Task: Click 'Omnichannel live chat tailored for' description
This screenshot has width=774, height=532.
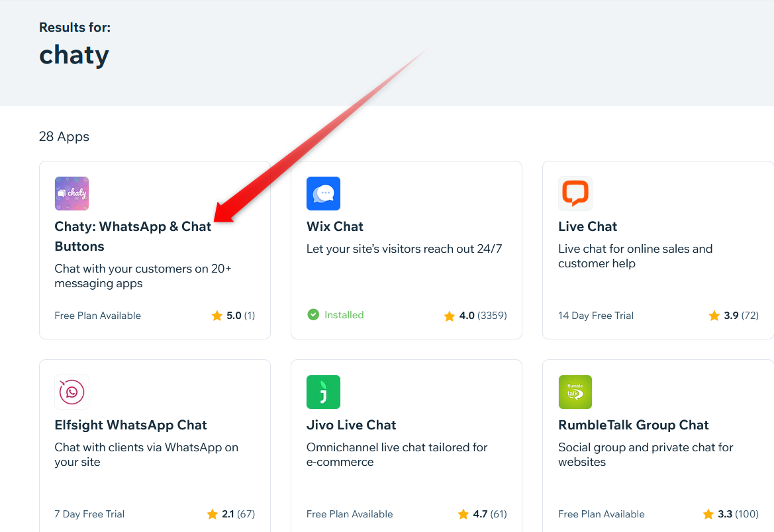Action: coord(397,455)
